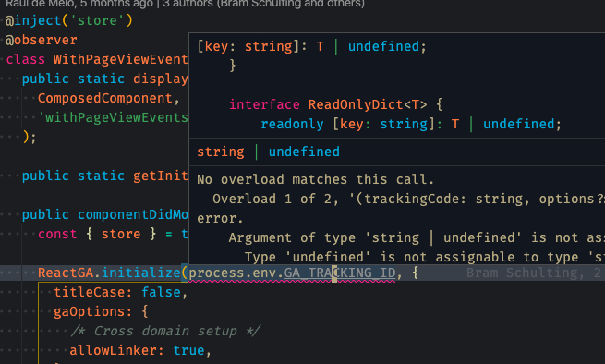This screenshot has width=605, height=364.
Task: Click the WithPageViewEvent class name
Action: 120,59
